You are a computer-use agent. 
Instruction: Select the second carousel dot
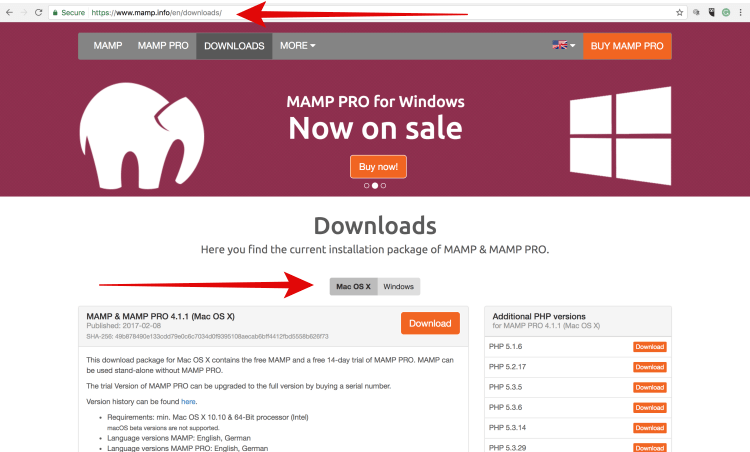(375, 186)
